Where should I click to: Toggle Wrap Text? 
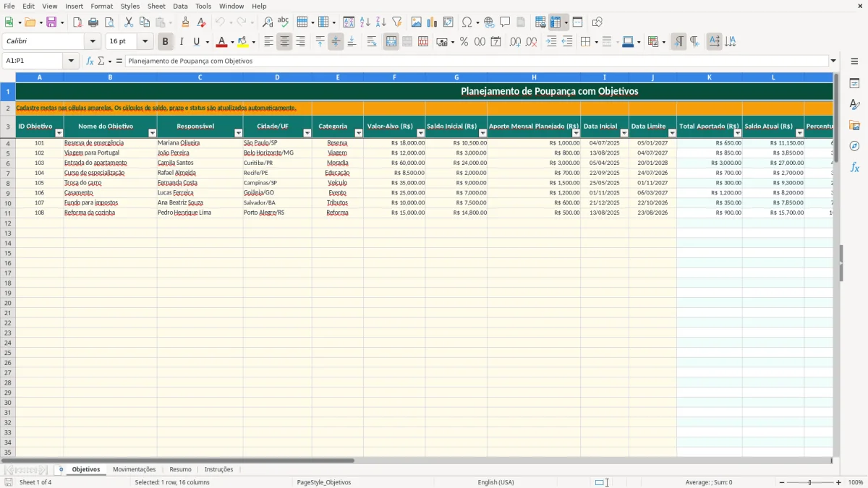click(372, 42)
